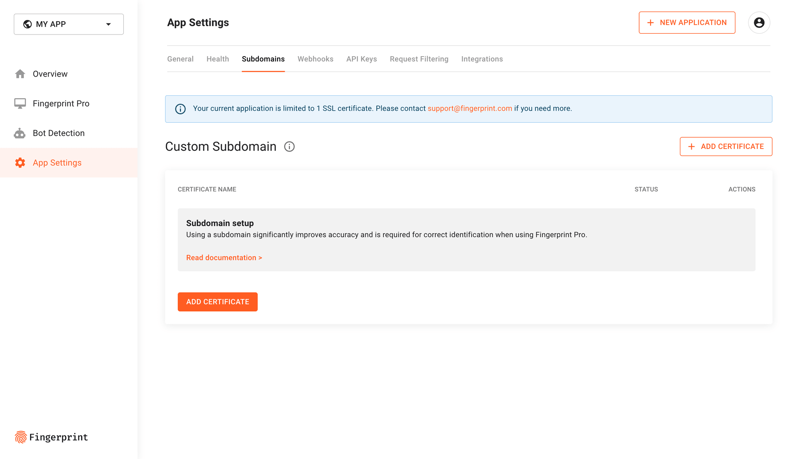
Task: Go to the Integrations tab
Action: [482, 59]
